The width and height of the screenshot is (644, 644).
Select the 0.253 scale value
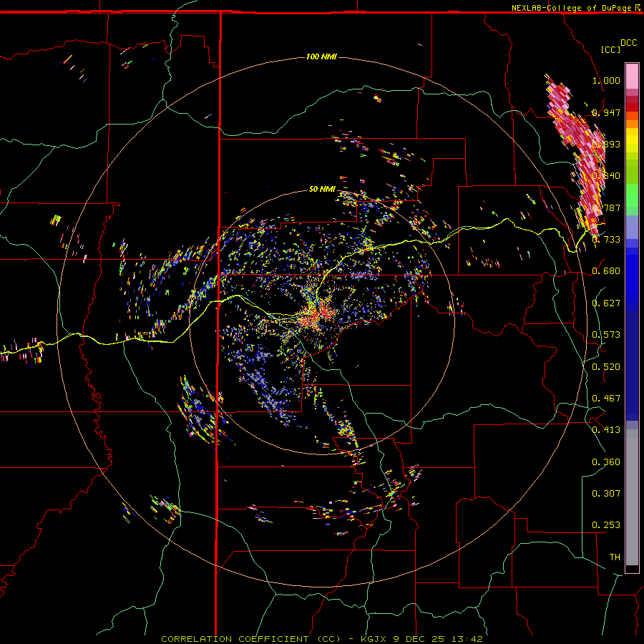(606, 525)
